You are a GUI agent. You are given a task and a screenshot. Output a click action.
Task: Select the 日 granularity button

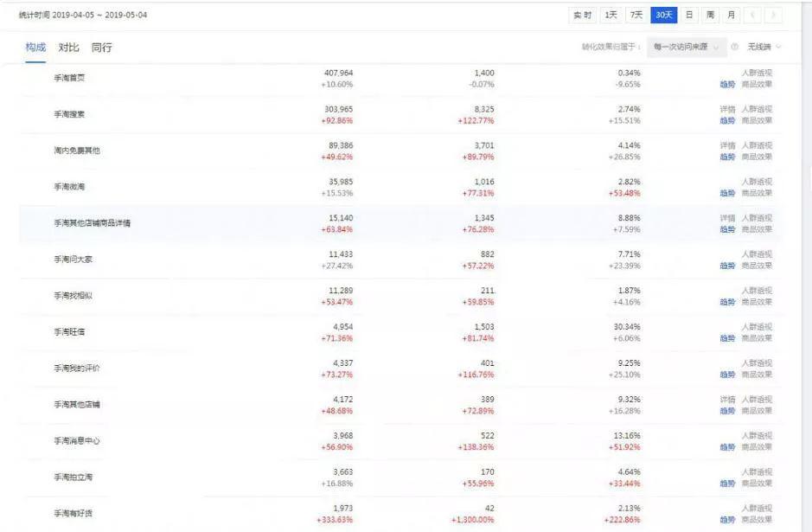689,15
